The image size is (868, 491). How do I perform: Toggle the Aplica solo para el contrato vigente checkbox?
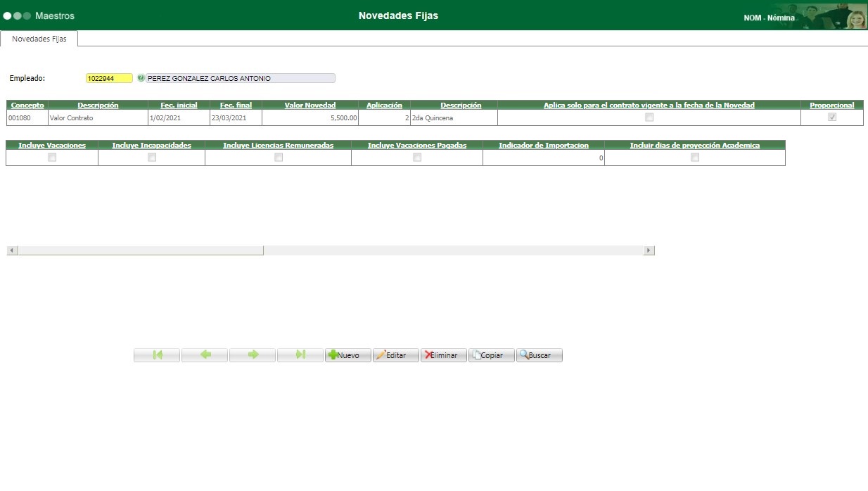point(649,117)
